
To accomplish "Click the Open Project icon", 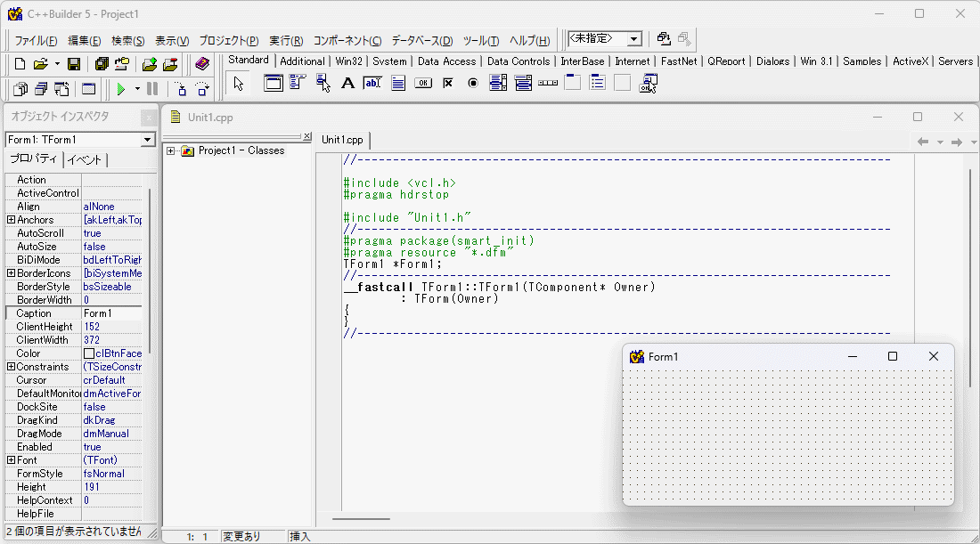I will pyautogui.click(x=122, y=64).
